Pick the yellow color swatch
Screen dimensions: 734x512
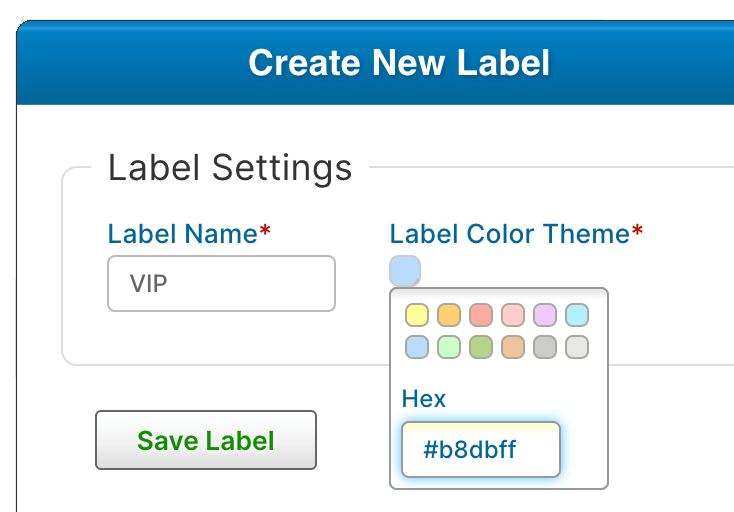[417, 316]
